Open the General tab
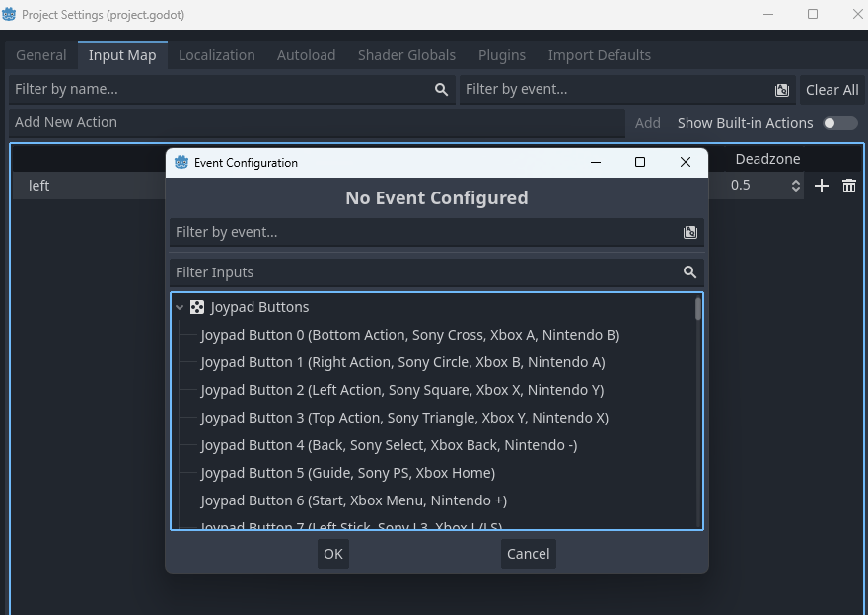 tap(41, 55)
